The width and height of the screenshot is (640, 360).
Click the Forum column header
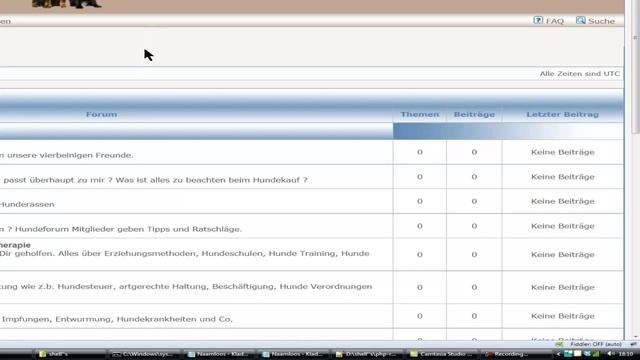point(101,115)
